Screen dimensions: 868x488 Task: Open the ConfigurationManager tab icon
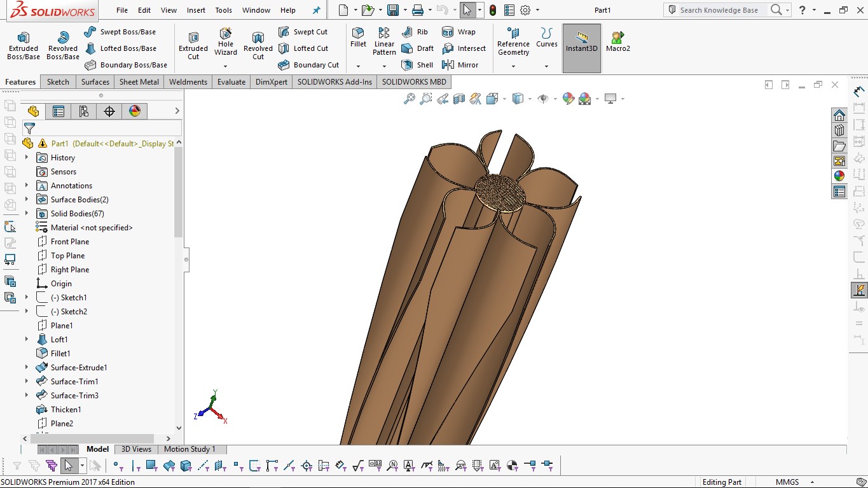[x=83, y=111]
